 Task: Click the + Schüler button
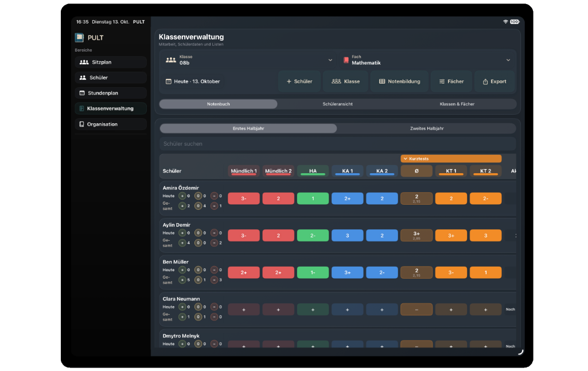point(299,81)
